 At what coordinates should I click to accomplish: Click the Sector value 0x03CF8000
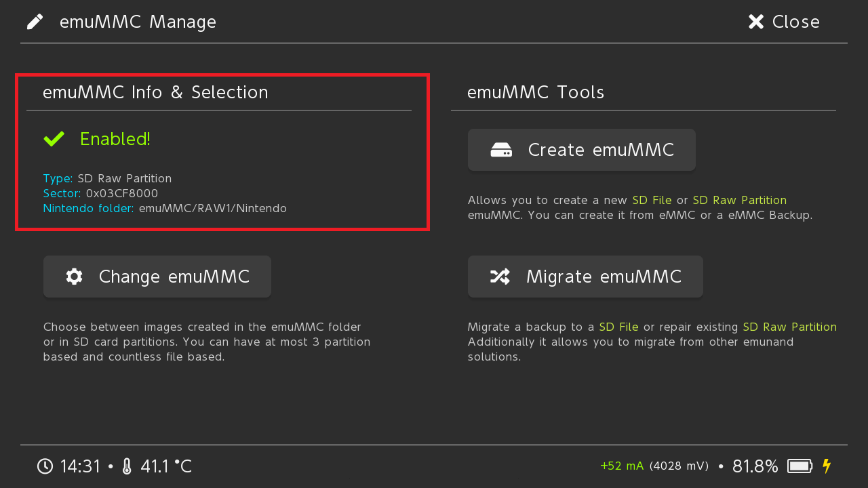(122, 193)
